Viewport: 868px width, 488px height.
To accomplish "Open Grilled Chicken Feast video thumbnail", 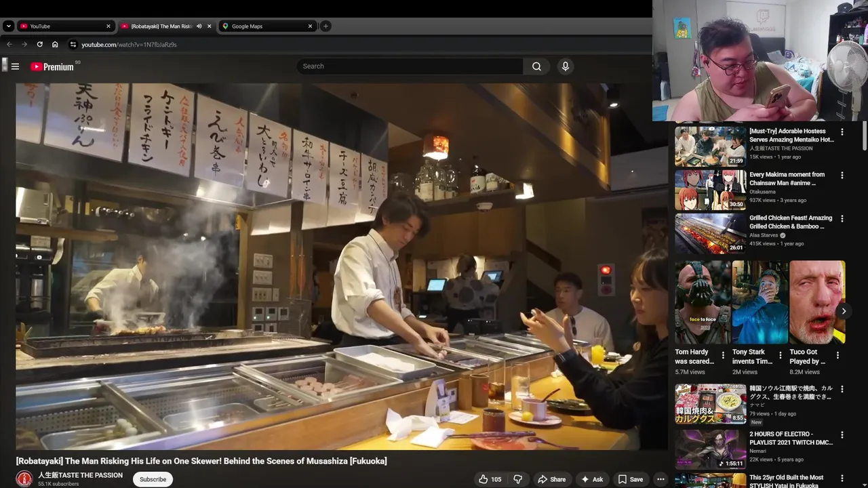I will point(710,233).
